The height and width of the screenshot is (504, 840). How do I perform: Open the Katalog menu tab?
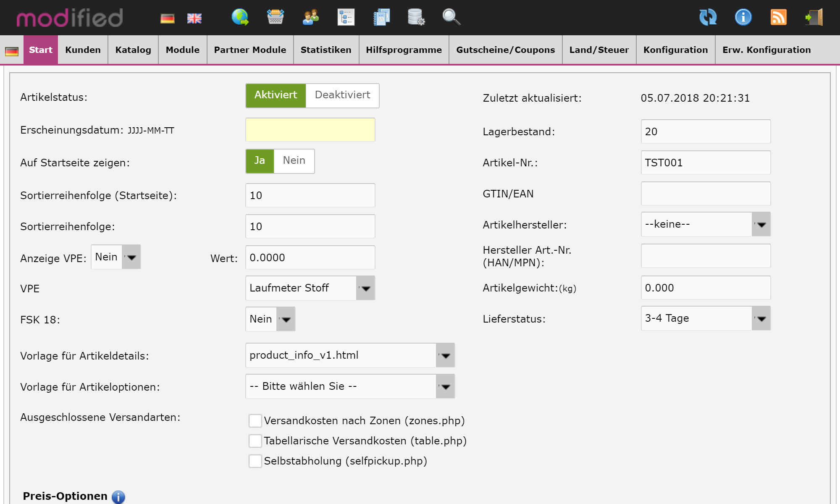(x=133, y=50)
